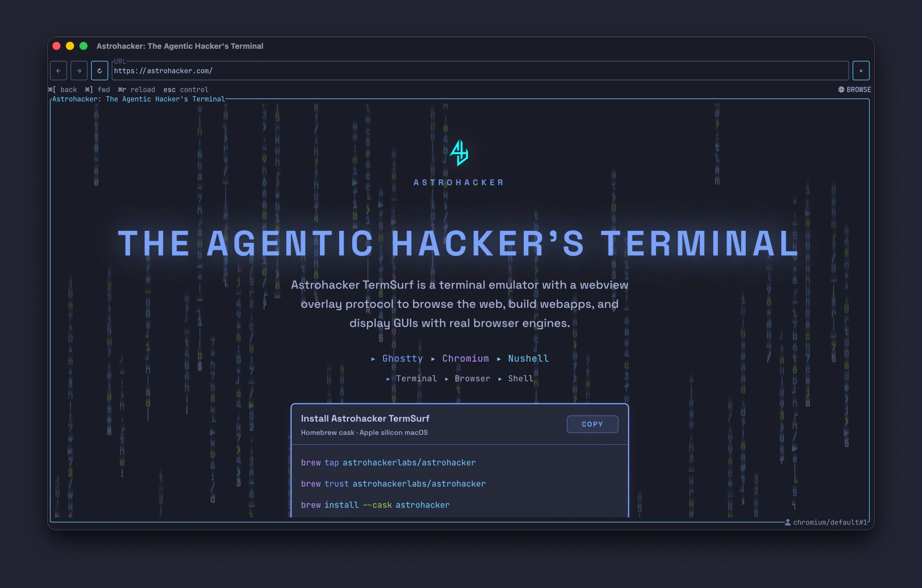Click the 'Install Astrohacker TermSurf' title
Image resolution: width=922 pixels, height=588 pixels.
point(365,418)
